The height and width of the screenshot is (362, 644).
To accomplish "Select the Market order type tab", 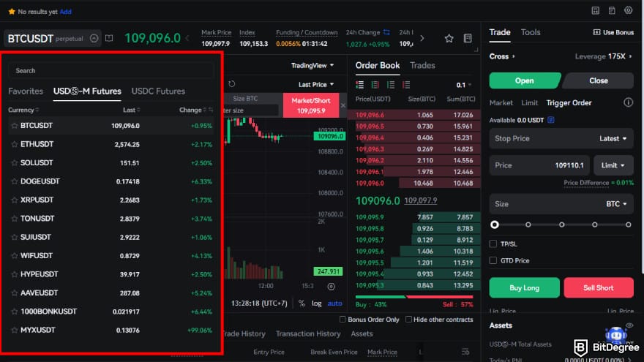I will [x=501, y=103].
